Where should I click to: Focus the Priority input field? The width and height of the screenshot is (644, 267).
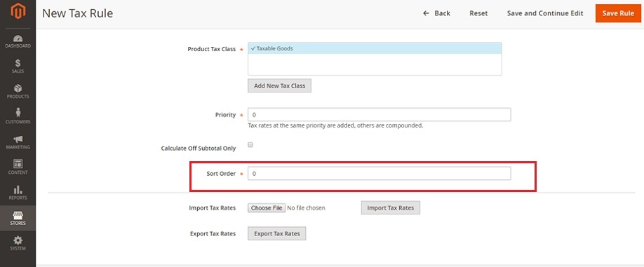(x=379, y=115)
